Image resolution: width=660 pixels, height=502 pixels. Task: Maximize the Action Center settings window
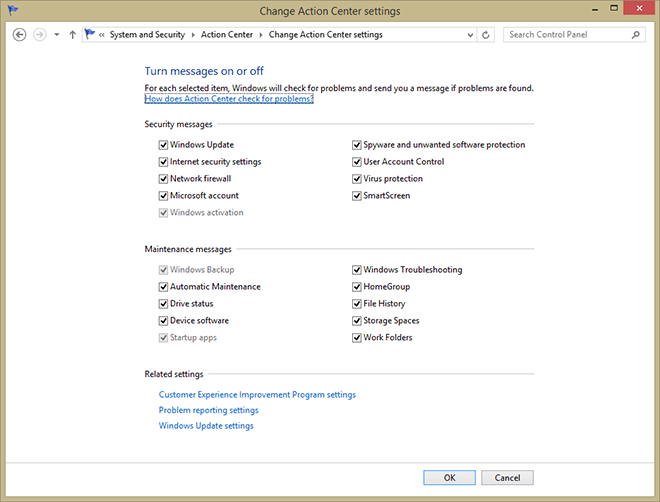pyautogui.click(x=614, y=8)
